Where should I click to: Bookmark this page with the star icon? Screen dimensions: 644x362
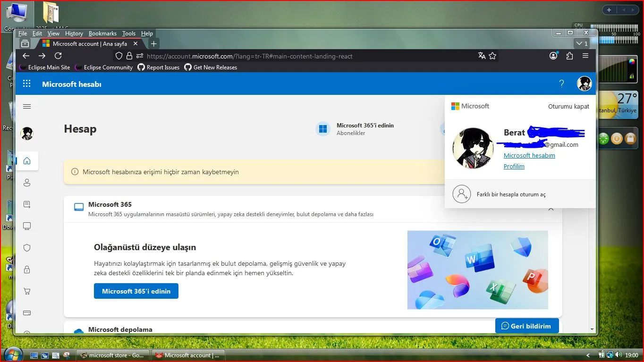coord(492,56)
